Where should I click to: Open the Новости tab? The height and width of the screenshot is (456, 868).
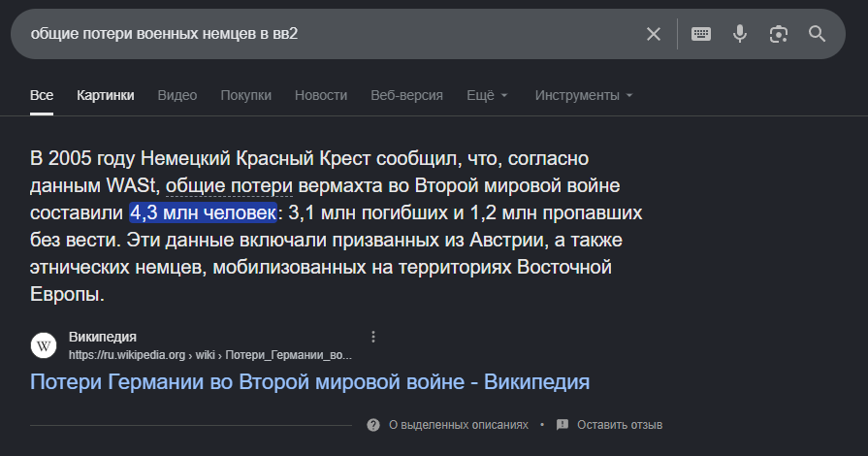[321, 95]
